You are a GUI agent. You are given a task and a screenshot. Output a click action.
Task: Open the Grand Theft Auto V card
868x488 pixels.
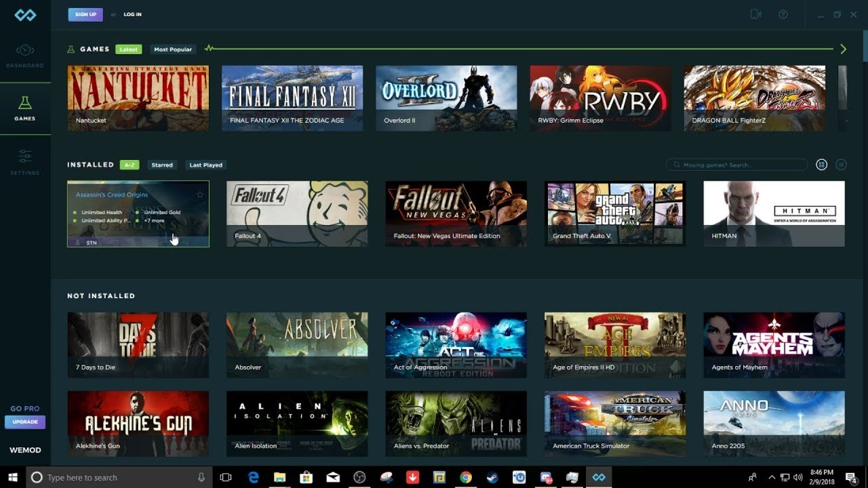click(615, 213)
